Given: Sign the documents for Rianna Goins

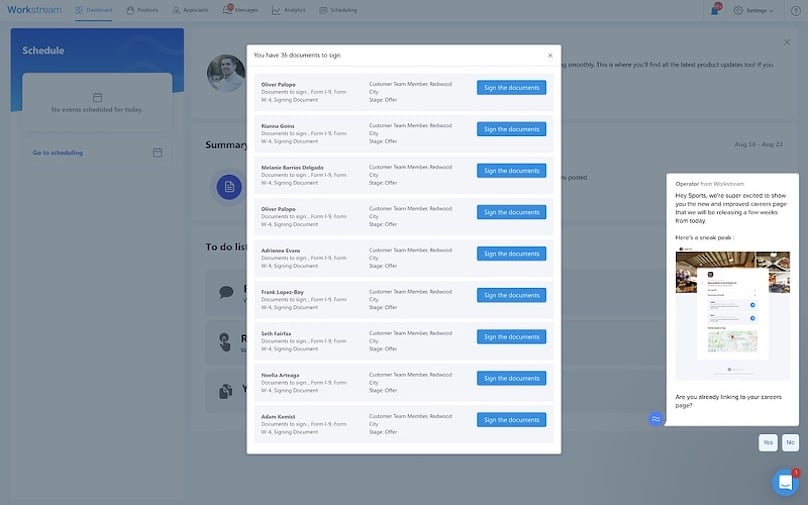Looking at the screenshot, I should coord(511,129).
